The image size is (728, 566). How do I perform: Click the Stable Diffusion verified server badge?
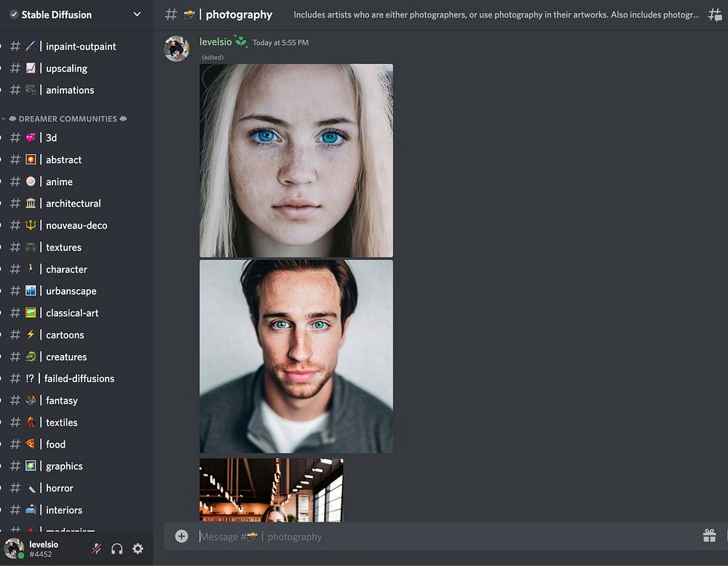13,15
